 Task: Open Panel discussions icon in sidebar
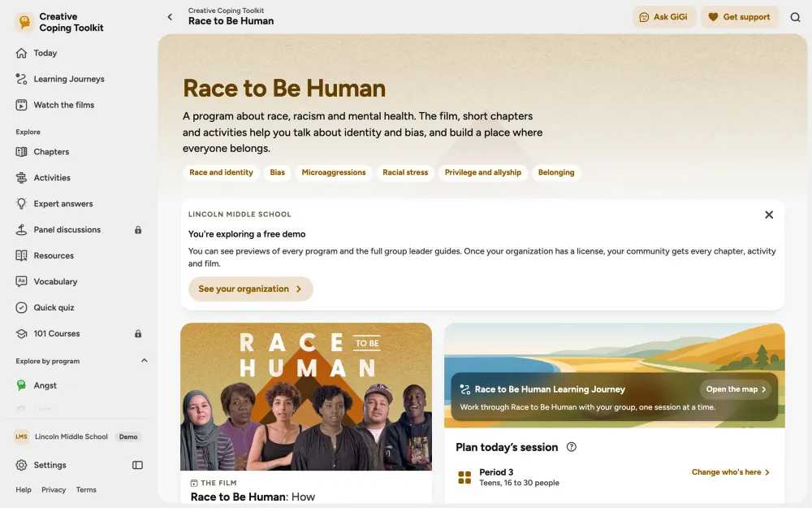(21, 230)
